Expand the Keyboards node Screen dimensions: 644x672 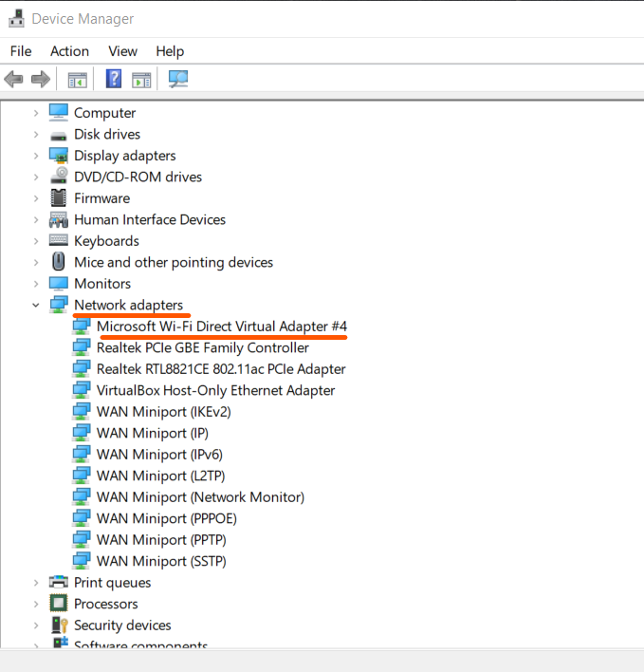[36, 241]
